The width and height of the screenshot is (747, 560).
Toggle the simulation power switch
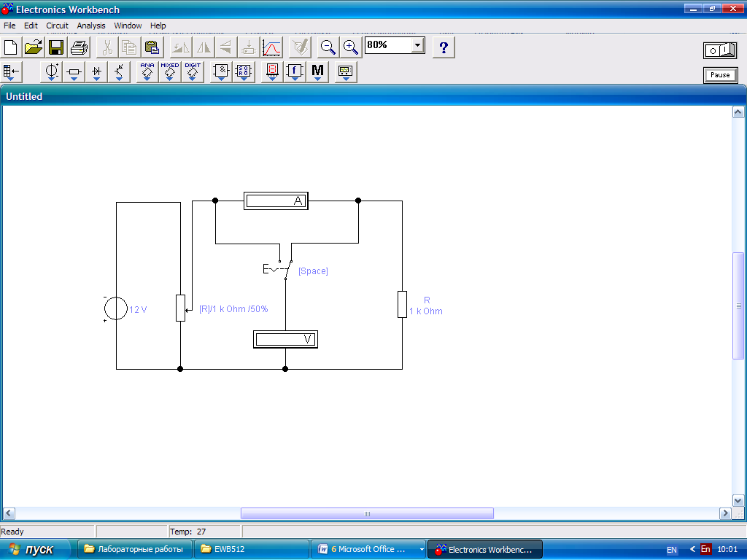[x=720, y=50]
